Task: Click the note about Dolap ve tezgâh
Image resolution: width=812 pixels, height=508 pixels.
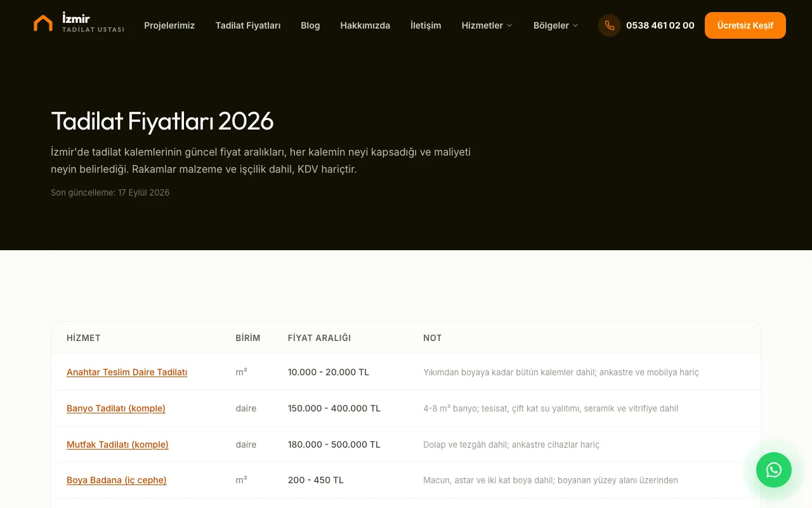Action: [x=511, y=444]
